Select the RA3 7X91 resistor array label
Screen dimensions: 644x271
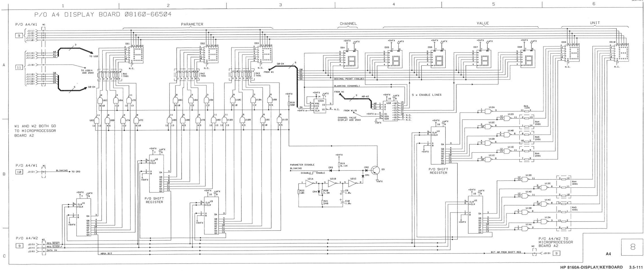click(258, 75)
